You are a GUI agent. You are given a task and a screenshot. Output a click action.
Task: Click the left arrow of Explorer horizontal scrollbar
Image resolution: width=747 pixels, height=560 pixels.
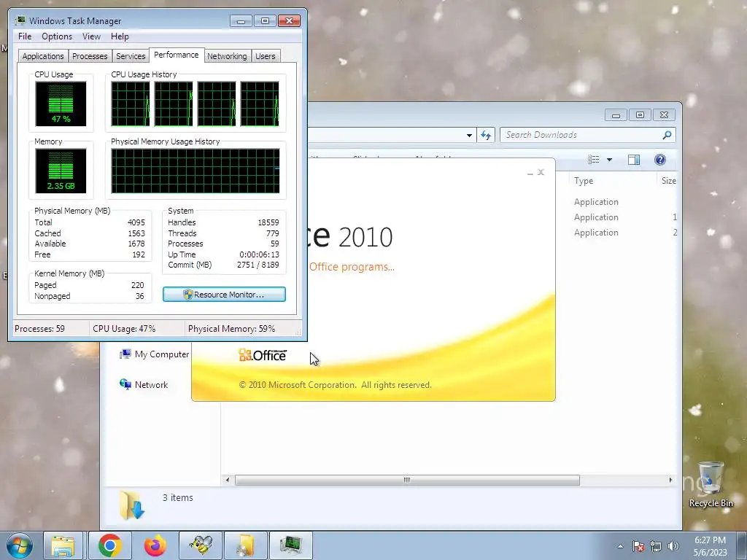pos(228,480)
